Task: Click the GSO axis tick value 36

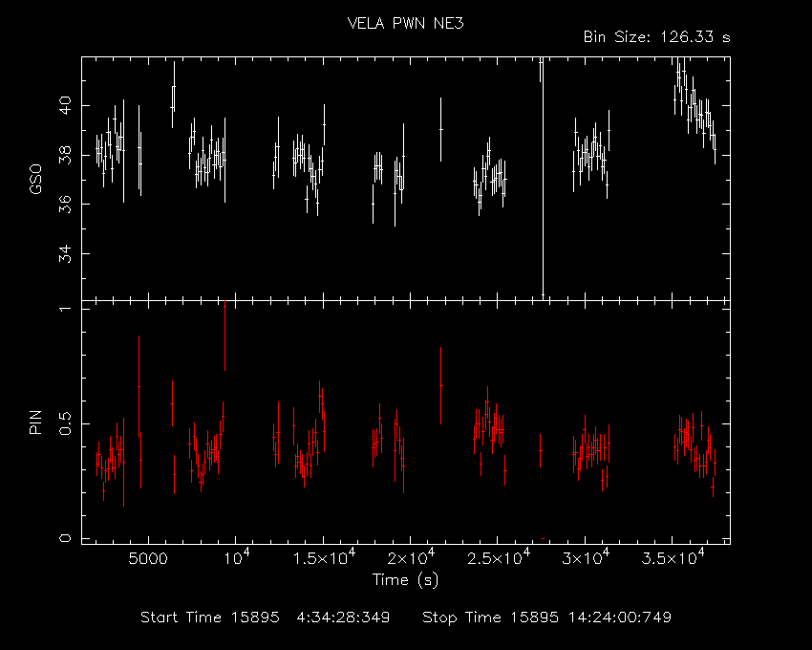Action: point(66,205)
